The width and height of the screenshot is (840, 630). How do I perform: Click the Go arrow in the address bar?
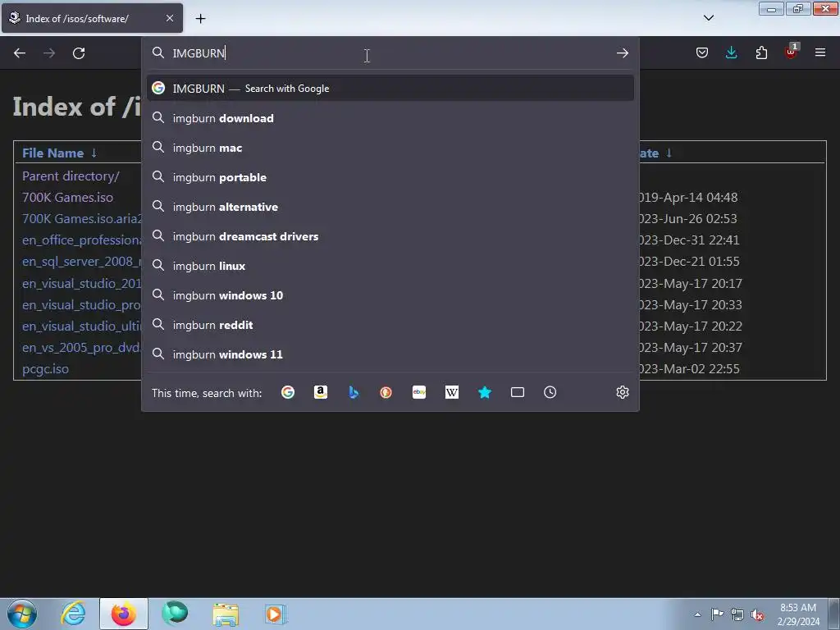(622, 53)
